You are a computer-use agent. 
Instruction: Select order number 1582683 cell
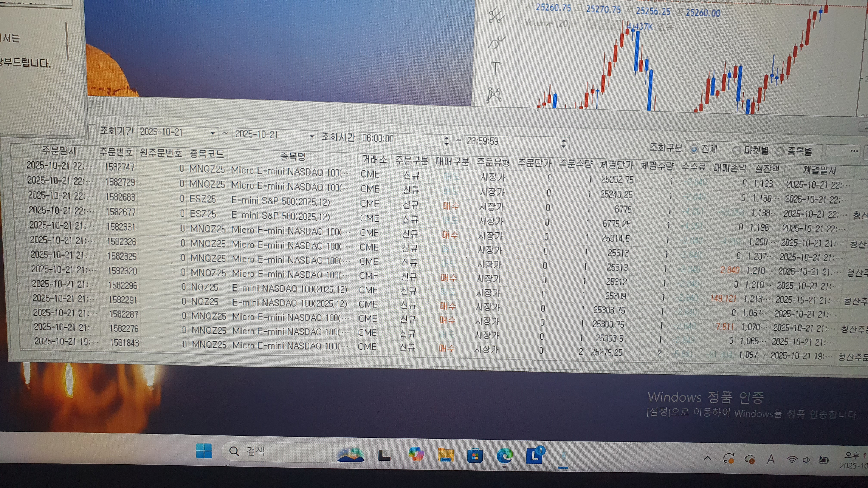[x=120, y=197]
